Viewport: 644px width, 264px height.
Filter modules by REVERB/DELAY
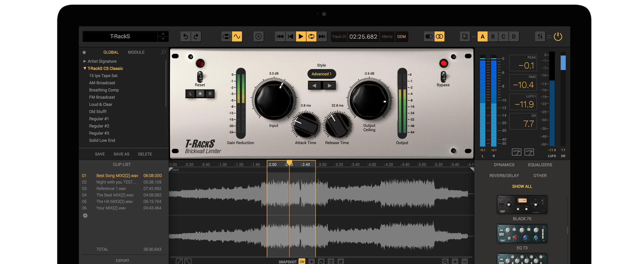point(504,176)
